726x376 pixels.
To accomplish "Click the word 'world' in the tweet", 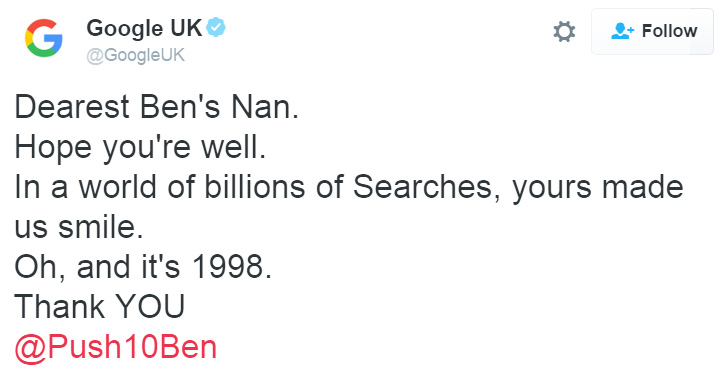I will (x=118, y=187).
